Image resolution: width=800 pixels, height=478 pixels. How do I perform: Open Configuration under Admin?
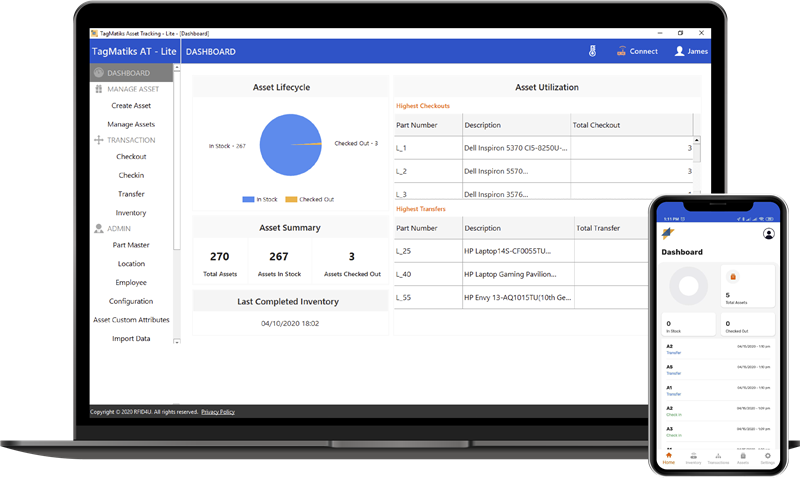point(131,301)
